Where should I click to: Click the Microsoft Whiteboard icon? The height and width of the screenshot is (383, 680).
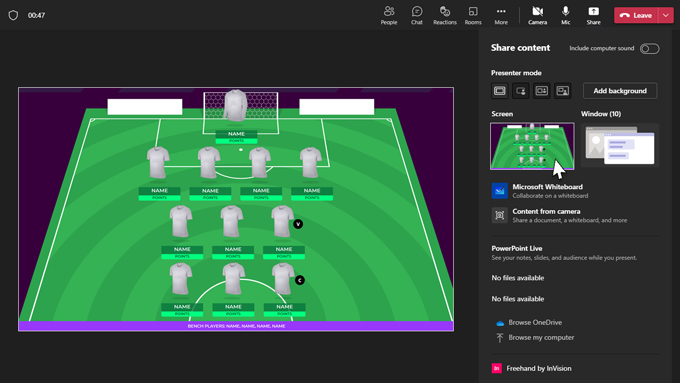pos(500,191)
